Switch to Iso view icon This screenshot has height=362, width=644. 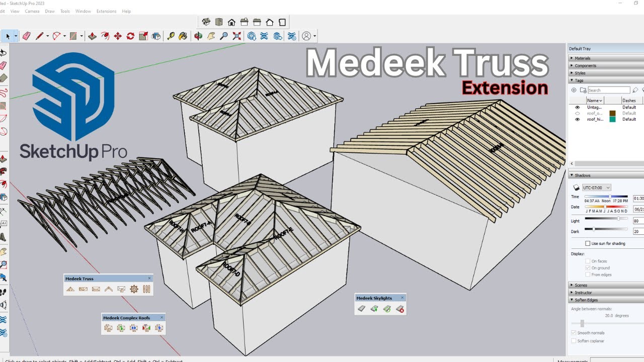(x=206, y=22)
